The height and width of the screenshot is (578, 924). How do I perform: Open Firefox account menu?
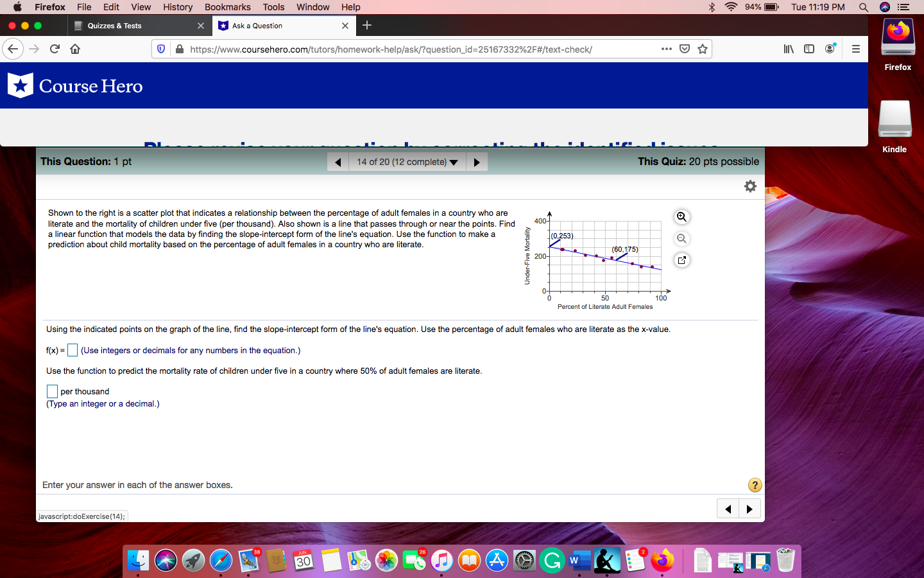coord(830,49)
